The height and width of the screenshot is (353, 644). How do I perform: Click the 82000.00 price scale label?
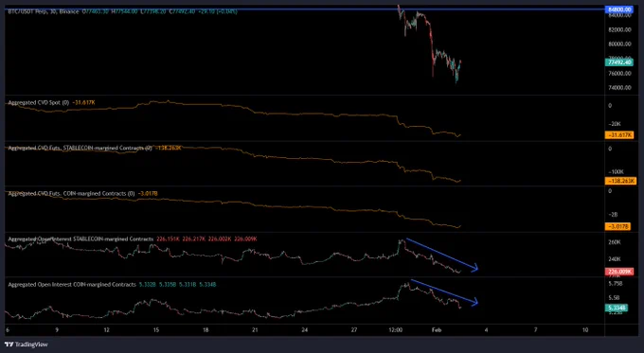coord(619,29)
